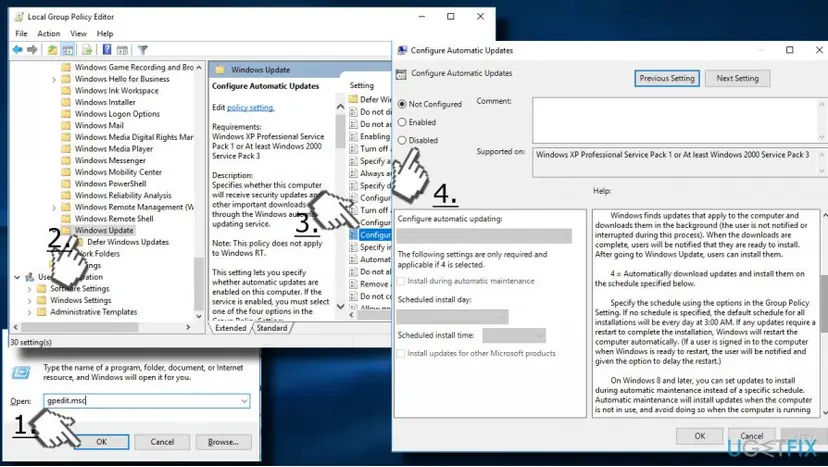
Task: Switch to the Extended tab
Action: (x=231, y=328)
